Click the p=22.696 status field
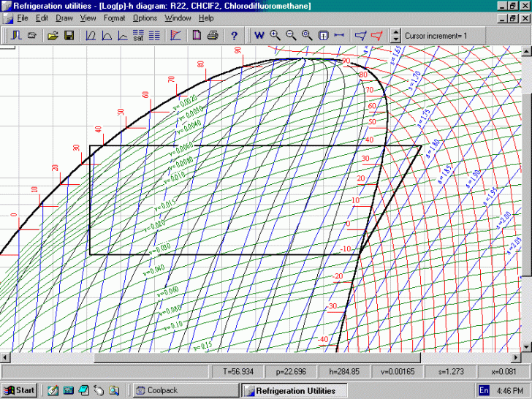532x399 pixels. click(291, 372)
